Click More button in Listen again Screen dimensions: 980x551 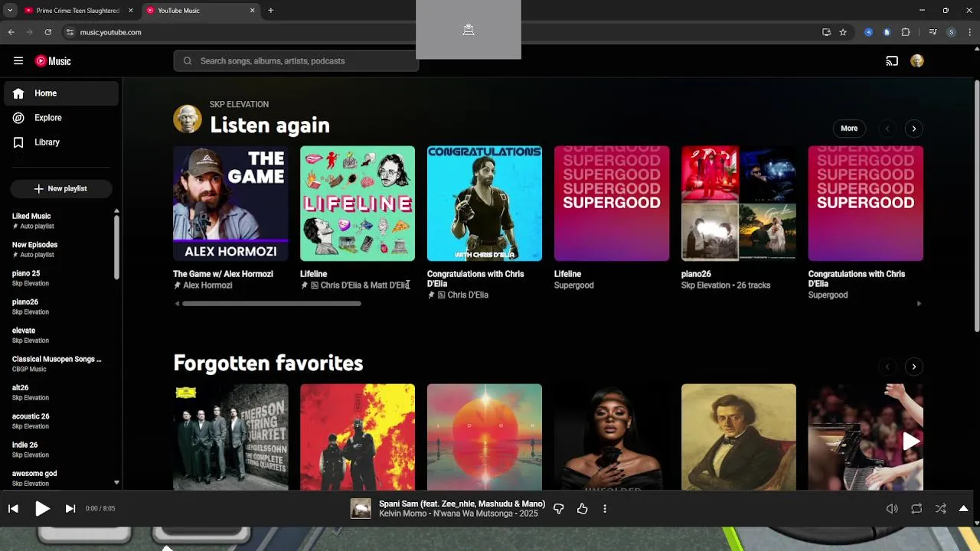tap(849, 129)
